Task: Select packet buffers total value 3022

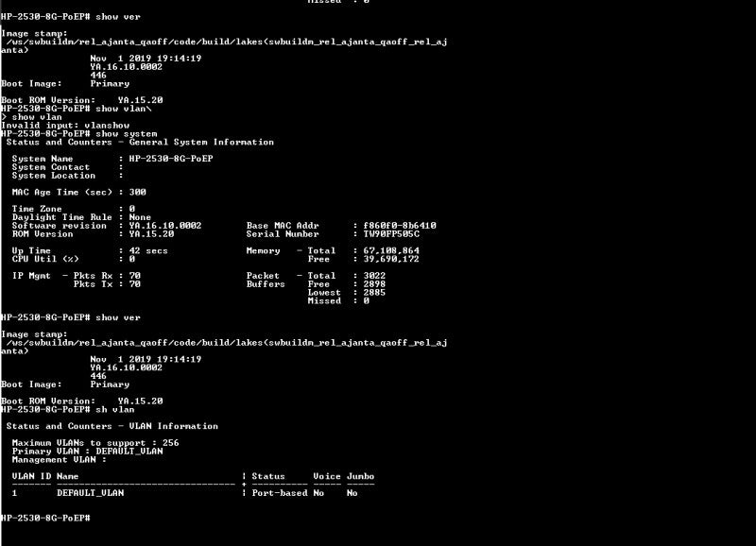Action: [374, 276]
